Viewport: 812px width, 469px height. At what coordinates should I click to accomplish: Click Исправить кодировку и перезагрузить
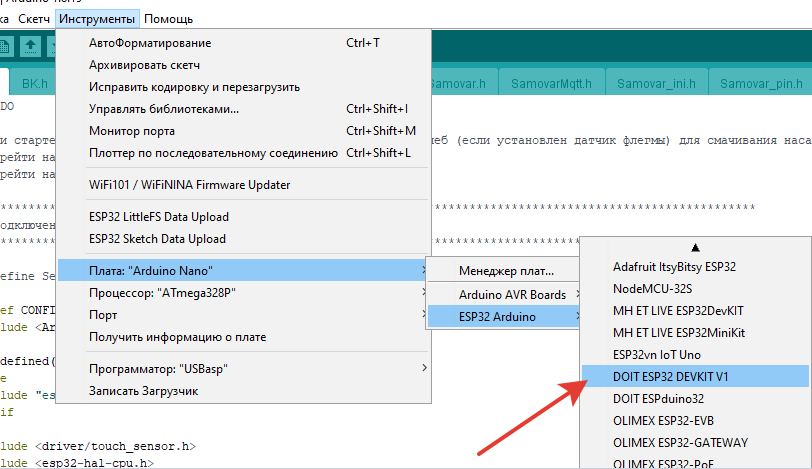click(x=243, y=87)
